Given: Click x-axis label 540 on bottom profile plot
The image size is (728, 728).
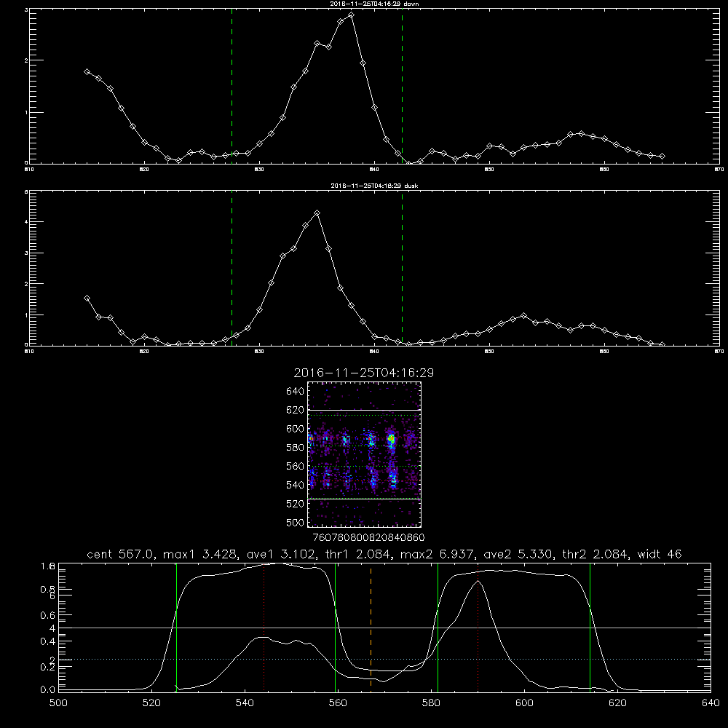Looking at the screenshot, I should 245,703.
